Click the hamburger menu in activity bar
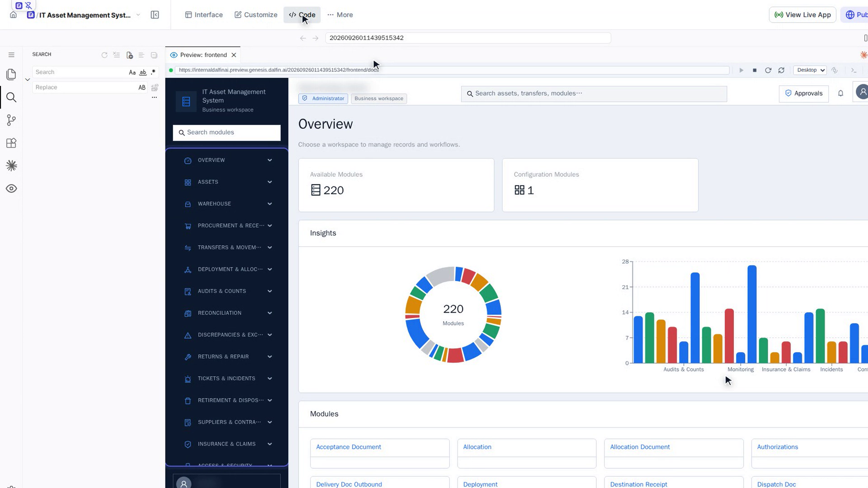The height and width of the screenshot is (488, 868). pos(11,55)
